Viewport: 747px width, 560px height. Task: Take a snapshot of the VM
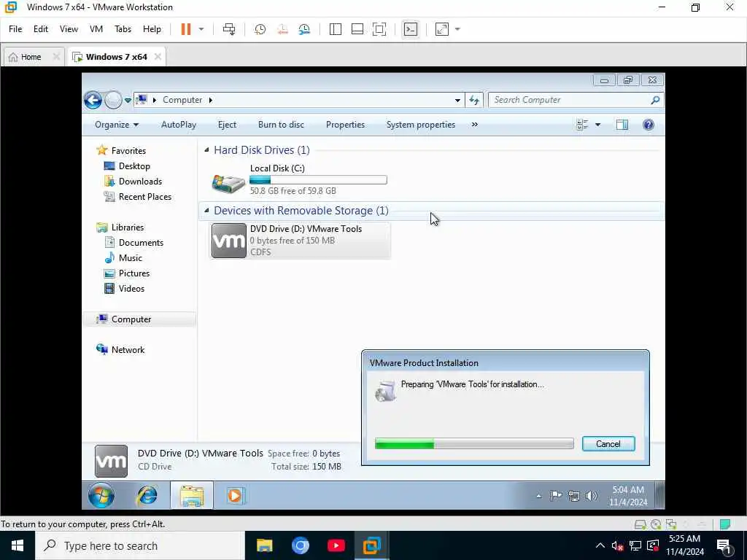pyautogui.click(x=260, y=29)
